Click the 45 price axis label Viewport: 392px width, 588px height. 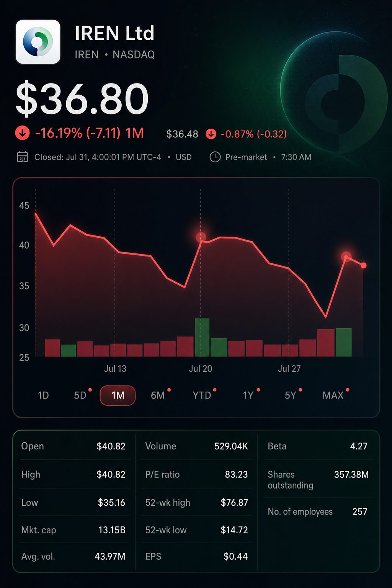click(24, 206)
